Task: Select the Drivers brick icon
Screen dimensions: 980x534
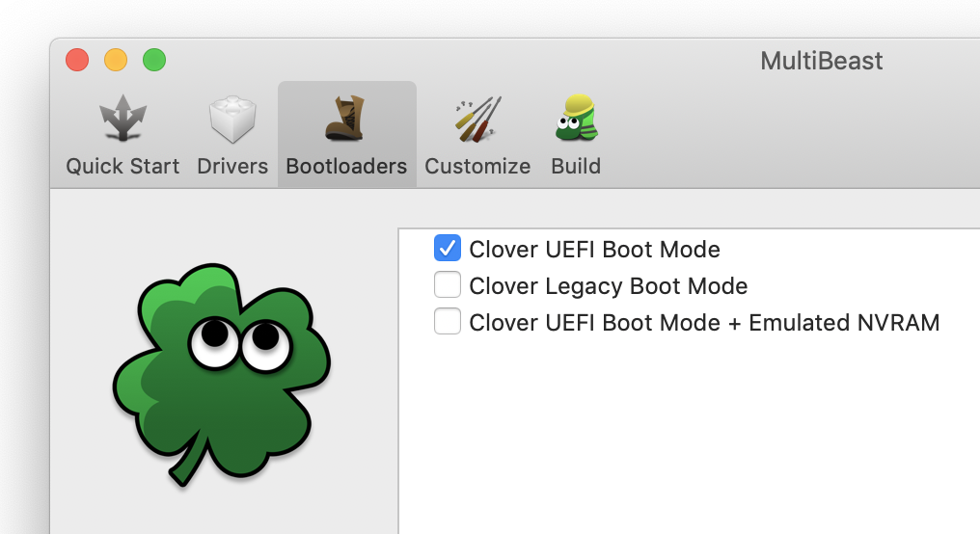Action: click(x=232, y=119)
